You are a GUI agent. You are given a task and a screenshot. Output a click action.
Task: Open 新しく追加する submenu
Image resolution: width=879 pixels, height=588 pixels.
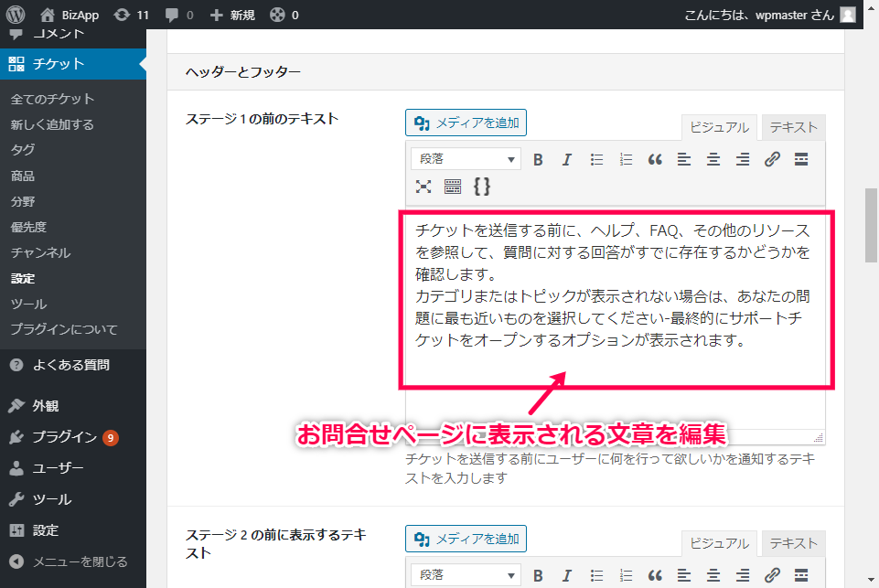(52, 124)
